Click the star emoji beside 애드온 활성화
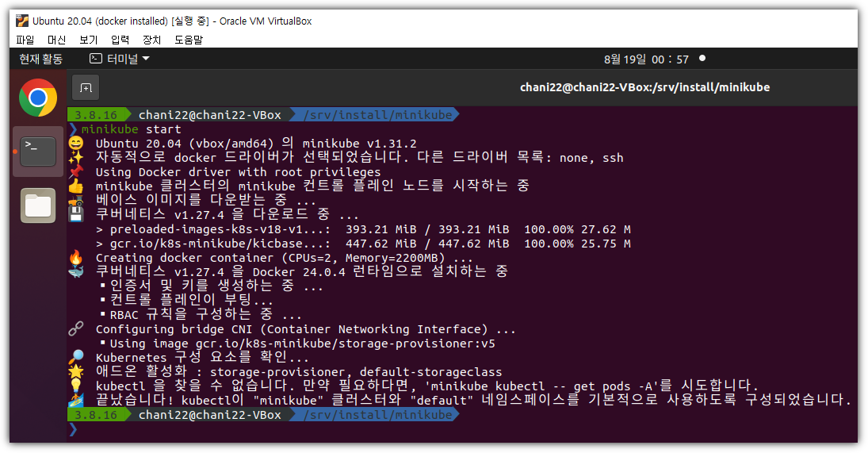This screenshot has height=453, width=868. [x=76, y=371]
